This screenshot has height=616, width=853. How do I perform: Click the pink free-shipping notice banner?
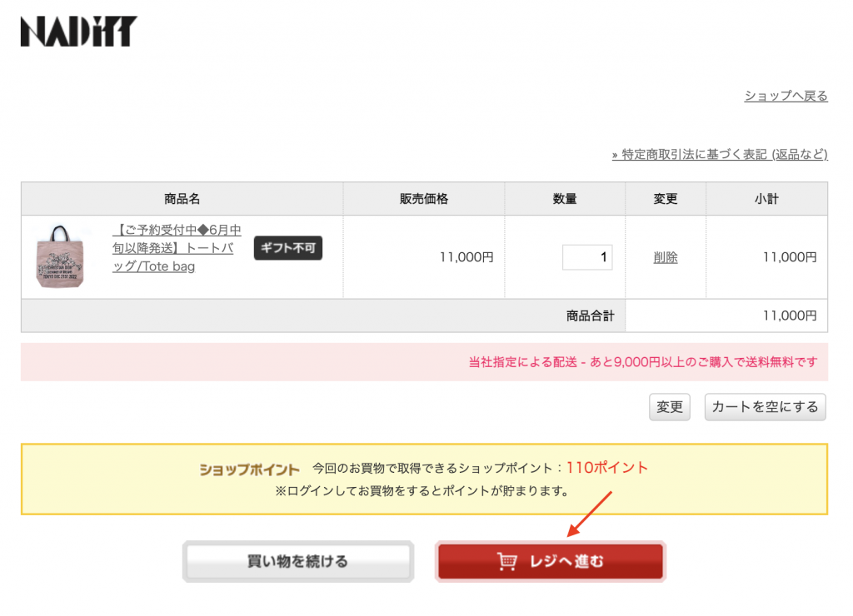click(424, 362)
